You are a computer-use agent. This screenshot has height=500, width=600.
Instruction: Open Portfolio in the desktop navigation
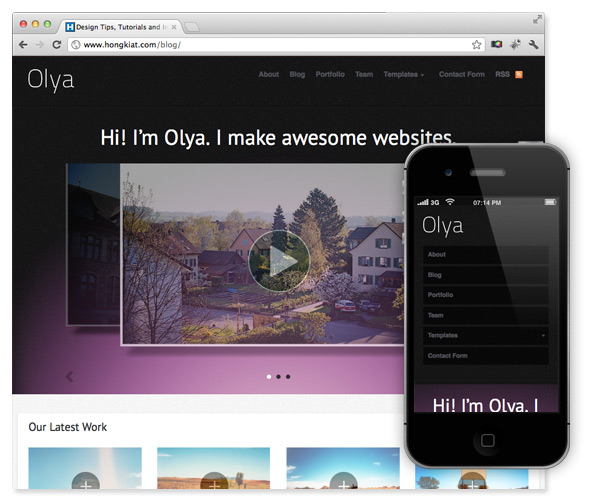[x=330, y=75]
